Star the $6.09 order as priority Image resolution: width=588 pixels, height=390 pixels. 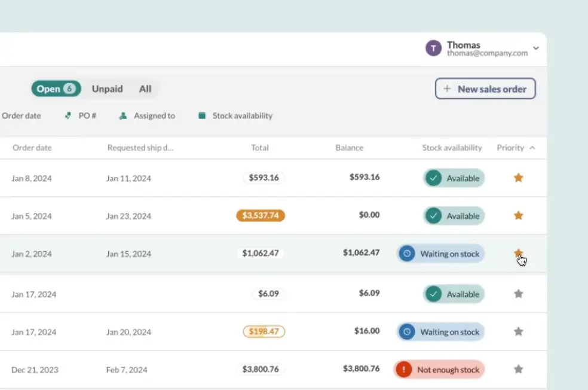coord(519,294)
